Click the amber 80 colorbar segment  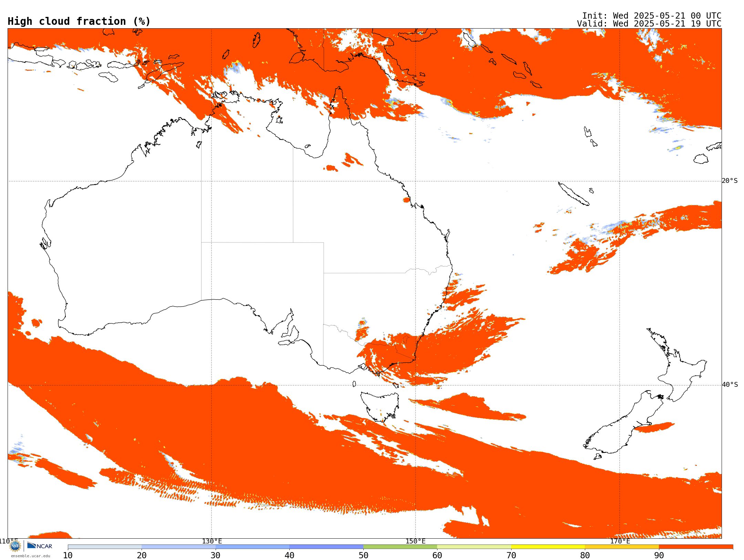pos(622,547)
